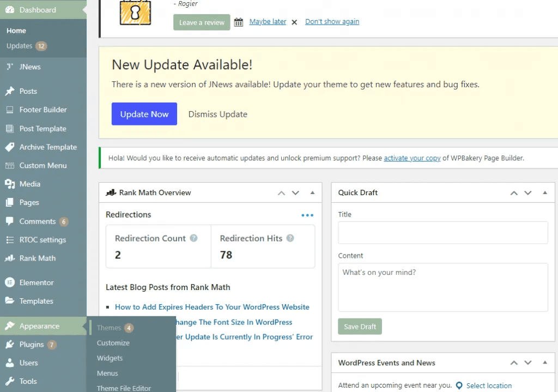Collapse WordPress Events and News panel
Viewport: 558px width, 392px height.
(x=545, y=363)
